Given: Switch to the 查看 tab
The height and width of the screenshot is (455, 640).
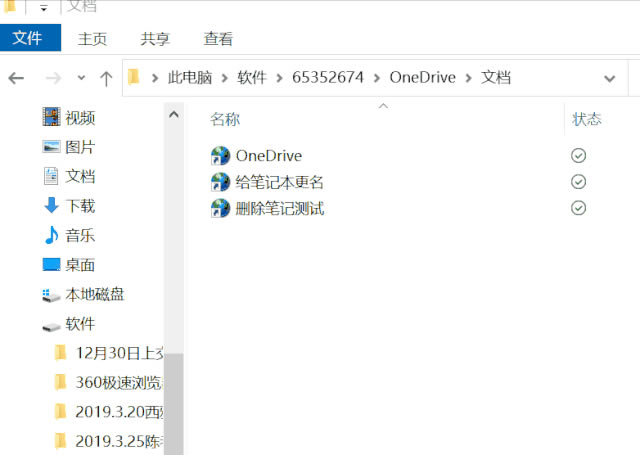Looking at the screenshot, I should coord(218,39).
